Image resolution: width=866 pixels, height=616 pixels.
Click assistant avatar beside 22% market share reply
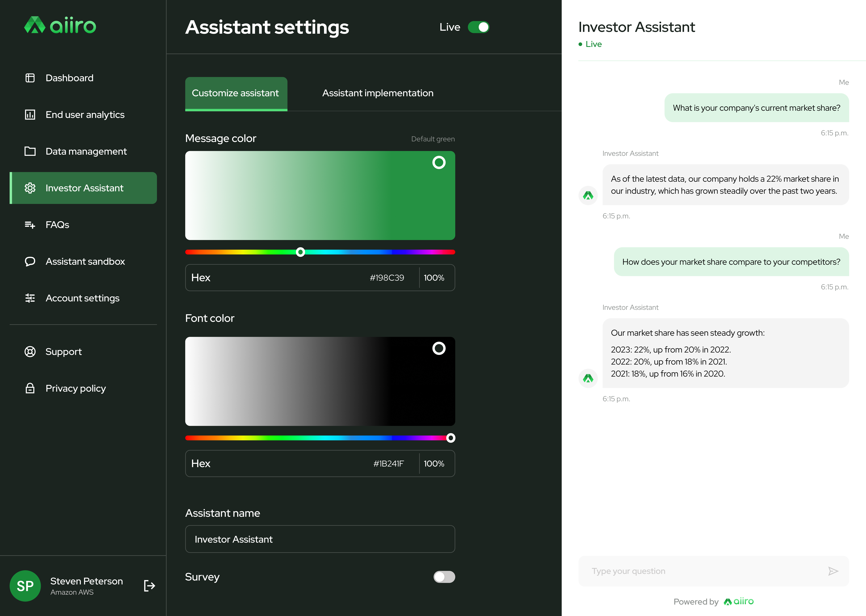coord(588,195)
